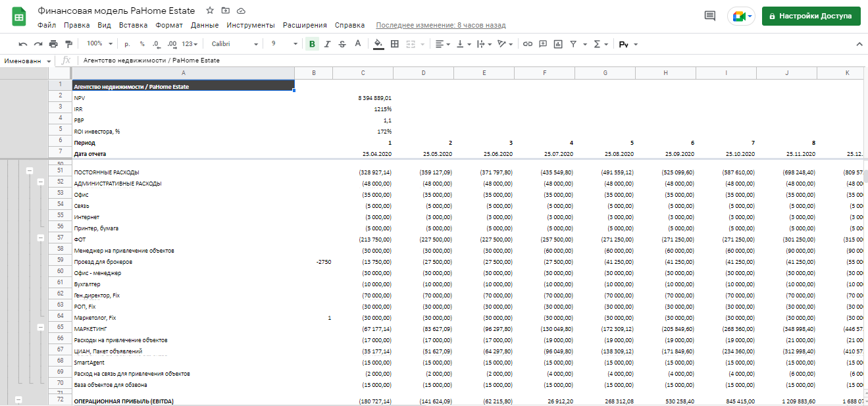Toggle Strikethrough formatting
The height and width of the screenshot is (406, 868).
point(342,44)
